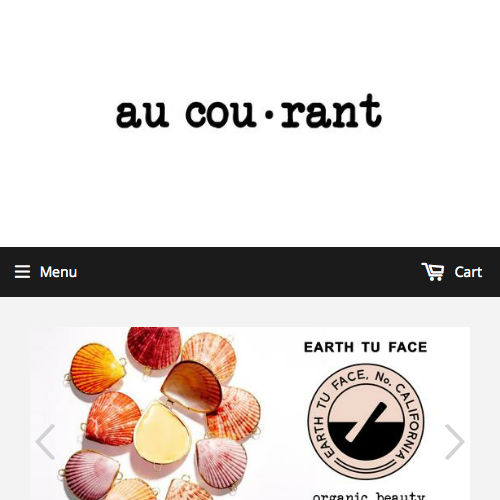Click the dark red shell at the top
The image size is (500, 500).
click(x=154, y=348)
